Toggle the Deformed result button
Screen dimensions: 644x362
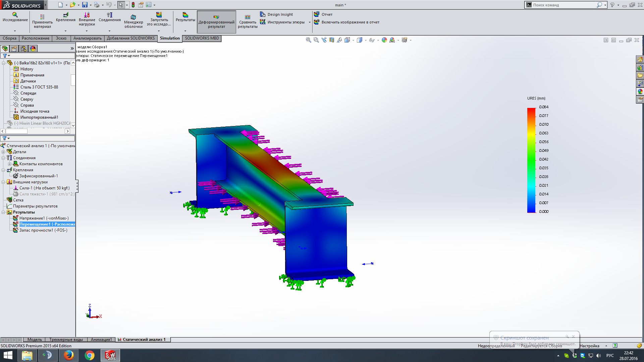click(216, 22)
